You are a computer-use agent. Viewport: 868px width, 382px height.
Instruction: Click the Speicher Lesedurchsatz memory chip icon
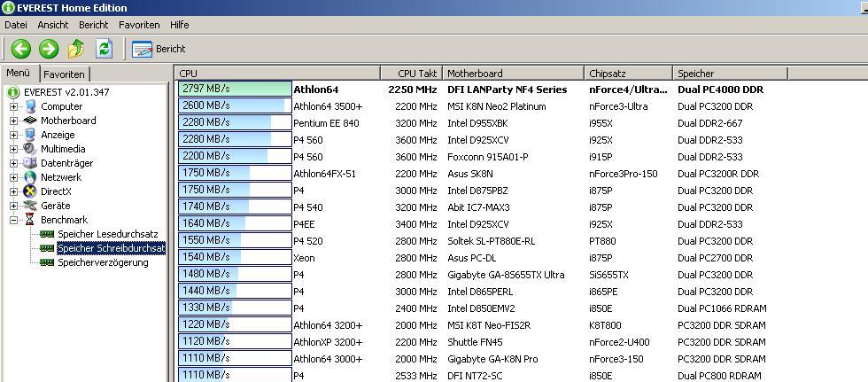[x=48, y=234]
